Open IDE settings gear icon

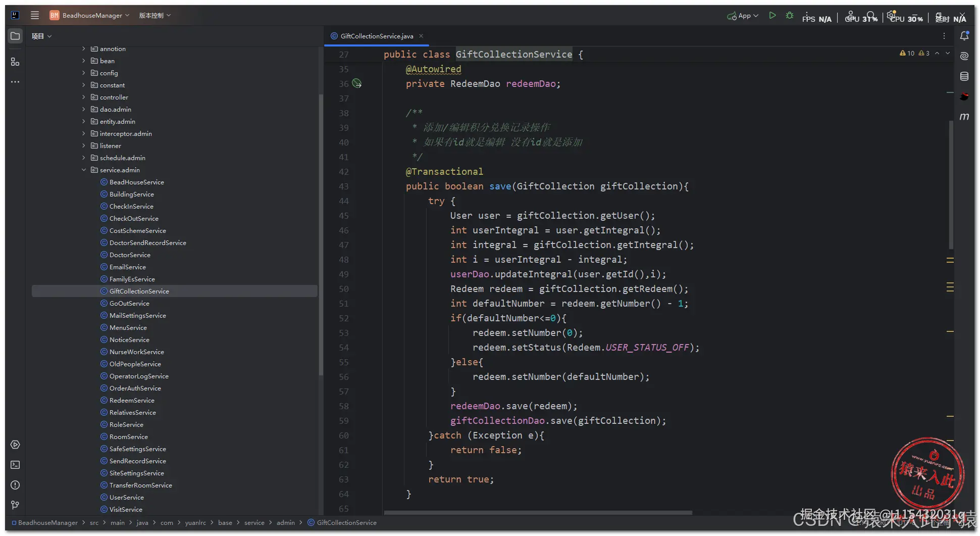[x=892, y=15]
